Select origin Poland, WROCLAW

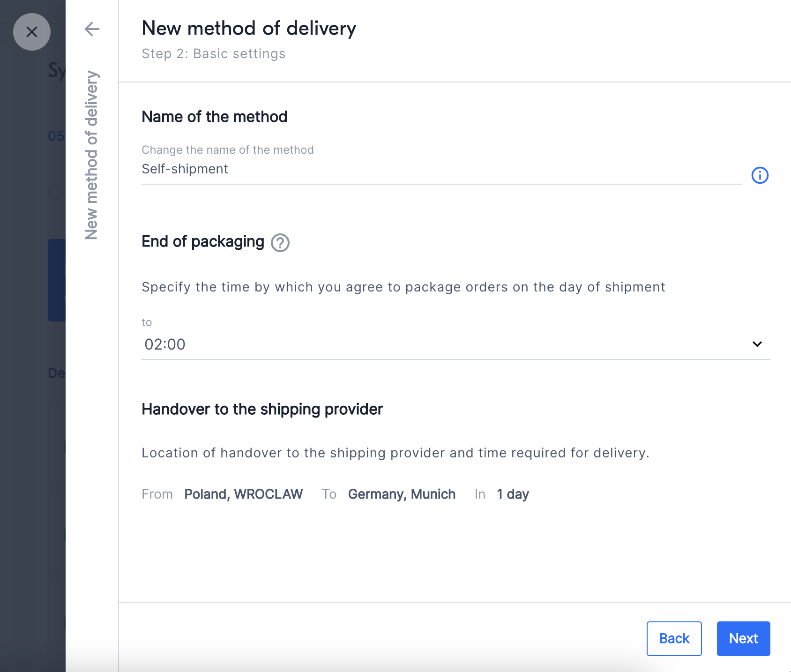[244, 494]
